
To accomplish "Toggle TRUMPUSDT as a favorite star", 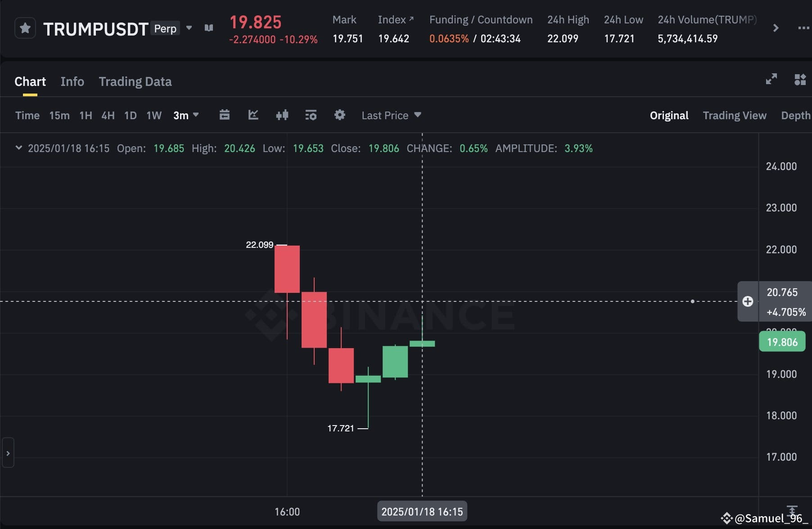I will pyautogui.click(x=25, y=27).
